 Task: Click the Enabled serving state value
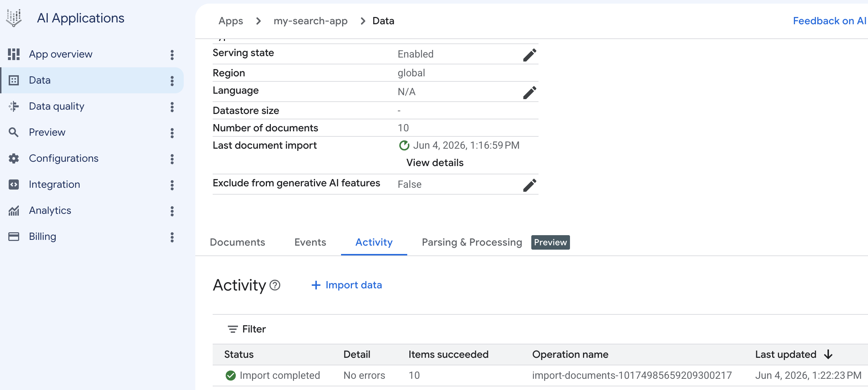coord(416,54)
